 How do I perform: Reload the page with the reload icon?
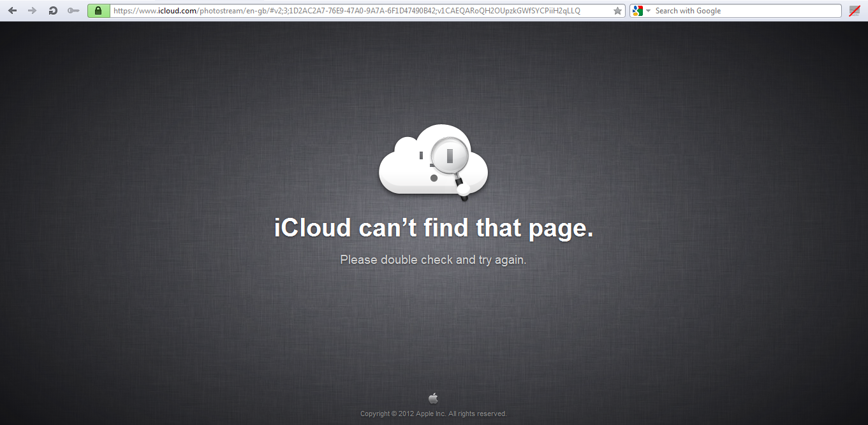click(x=53, y=11)
